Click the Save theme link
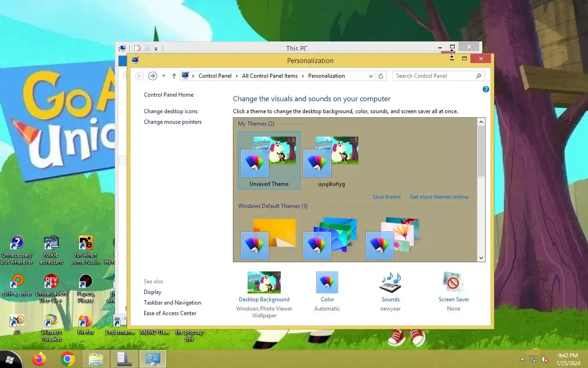Image resolution: width=588 pixels, height=368 pixels. coord(386,197)
